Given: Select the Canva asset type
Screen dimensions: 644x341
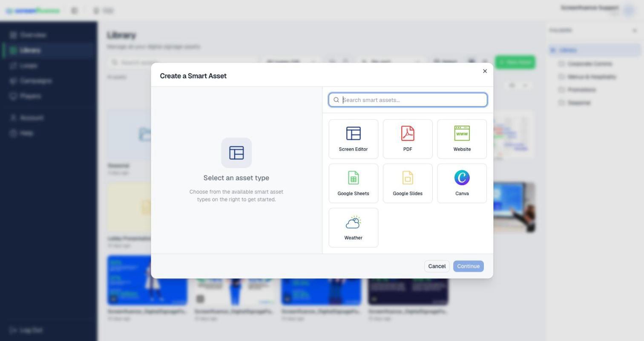Looking at the screenshot, I should pyautogui.click(x=462, y=183).
